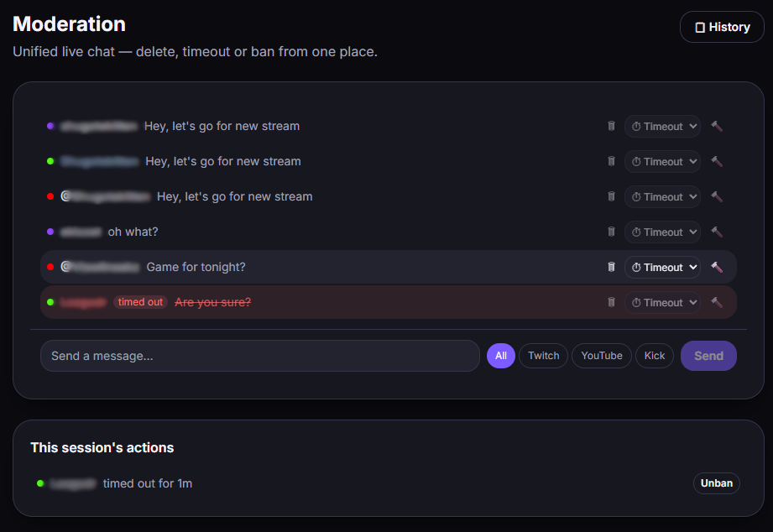
Task: Focus the 'Send a message...' input field
Action: click(x=260, y=356)
